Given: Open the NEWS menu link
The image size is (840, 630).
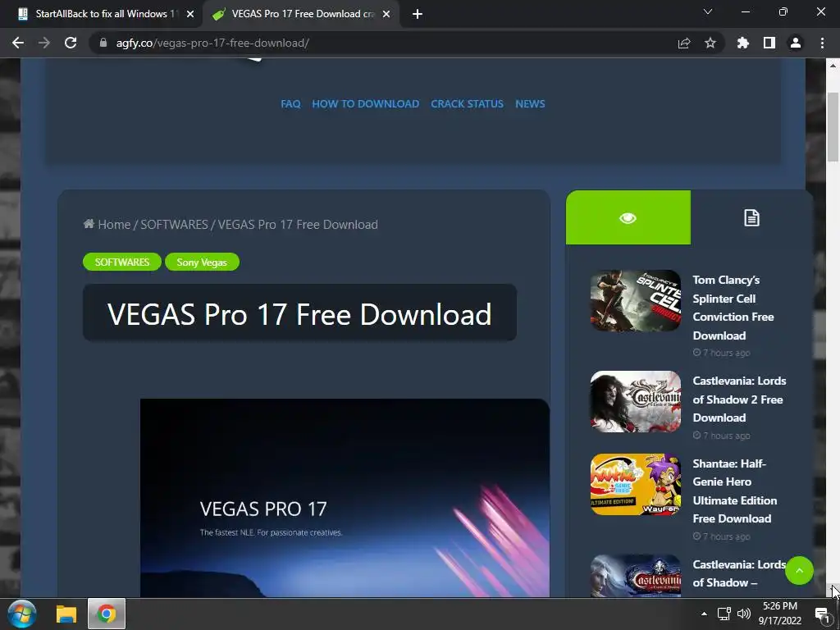Looking at the screenshot, I should [x=531, y=104].
